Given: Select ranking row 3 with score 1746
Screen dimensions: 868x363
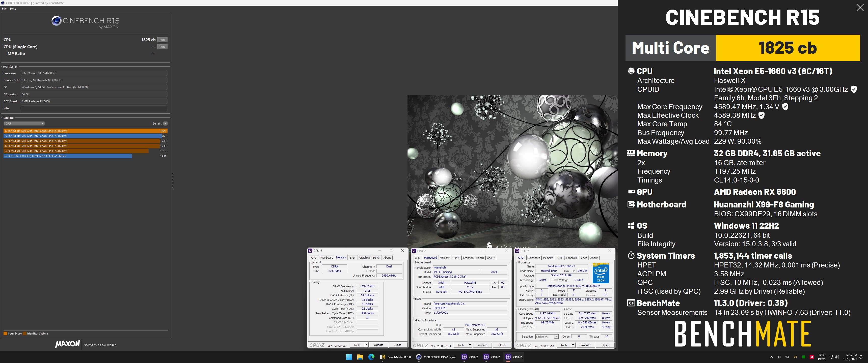Looking at the screenshot, I should (x=86, y=141).
